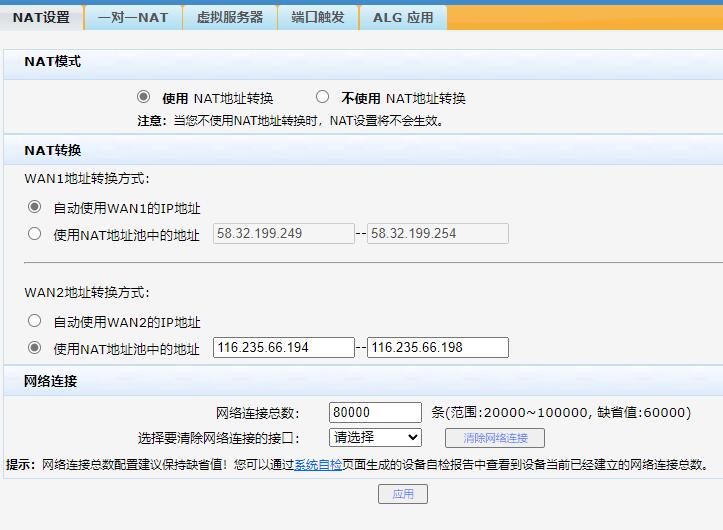The image size is (723, 530).
Task: Click the 清除网络连接 button
Action: [x=495, y=438]
